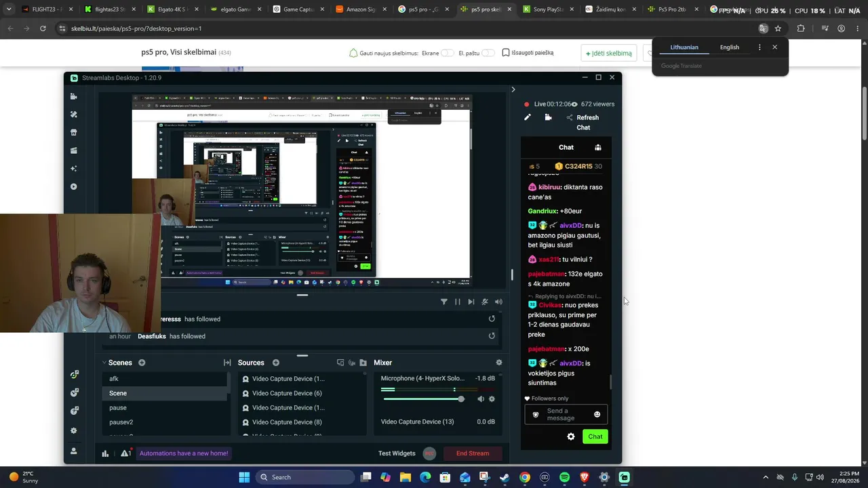Select the Video Capture Device (8) source
This screenshot has width=868, height=488.
(301, 422)
